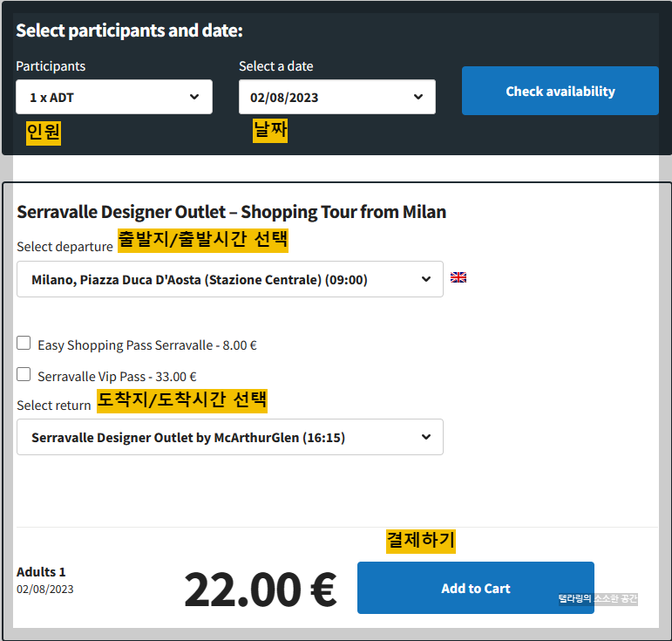Viewport: 672px width, 641px height.
Task: Tick the Easy Shopping Pass Serravalle checkbox
Action: [x=24, y=343]
